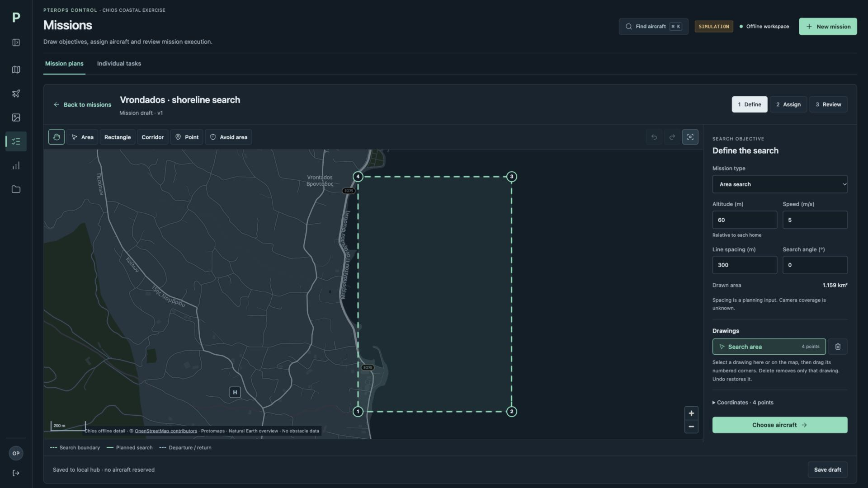Open the sidebar panel toggle icon
Image resolution: width=868 pixels, height=488 pixels.
coord(16,42)
